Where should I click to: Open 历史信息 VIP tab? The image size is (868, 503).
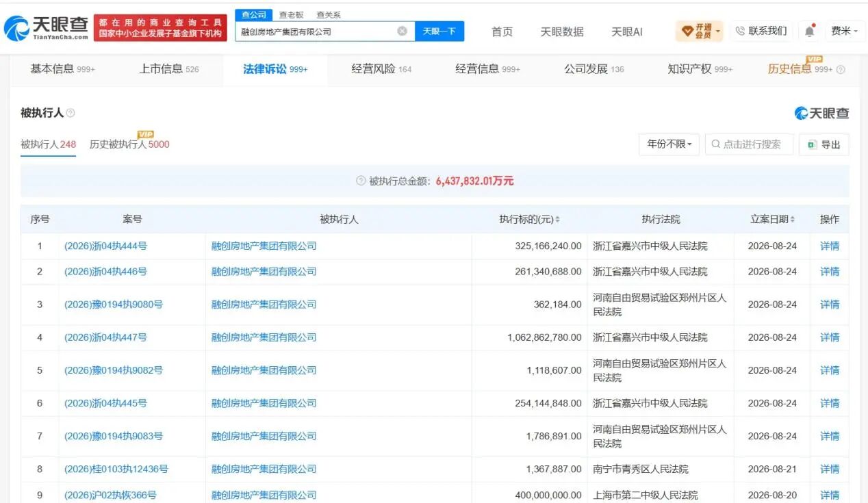pos(800,69)
